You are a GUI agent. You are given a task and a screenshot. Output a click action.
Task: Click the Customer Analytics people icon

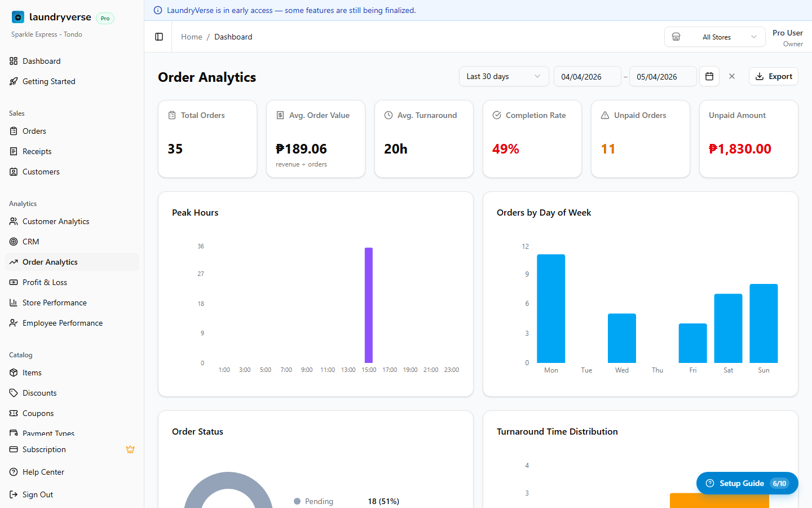point(14,221)
